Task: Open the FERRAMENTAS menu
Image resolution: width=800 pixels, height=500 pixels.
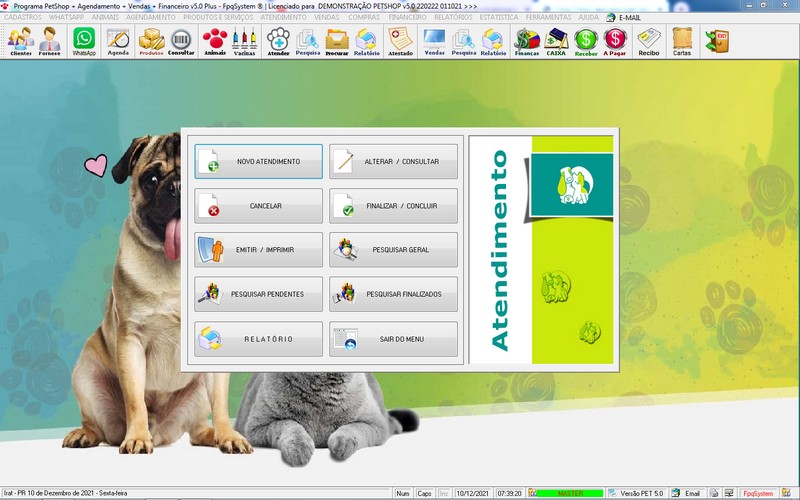Action: click(548, 17)
